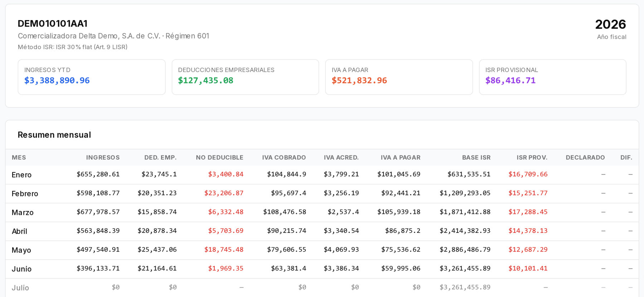644x297 pixels.
Task: Click Marzo IVA cobrado $108,476.58
Action: [x=285, y=212]
